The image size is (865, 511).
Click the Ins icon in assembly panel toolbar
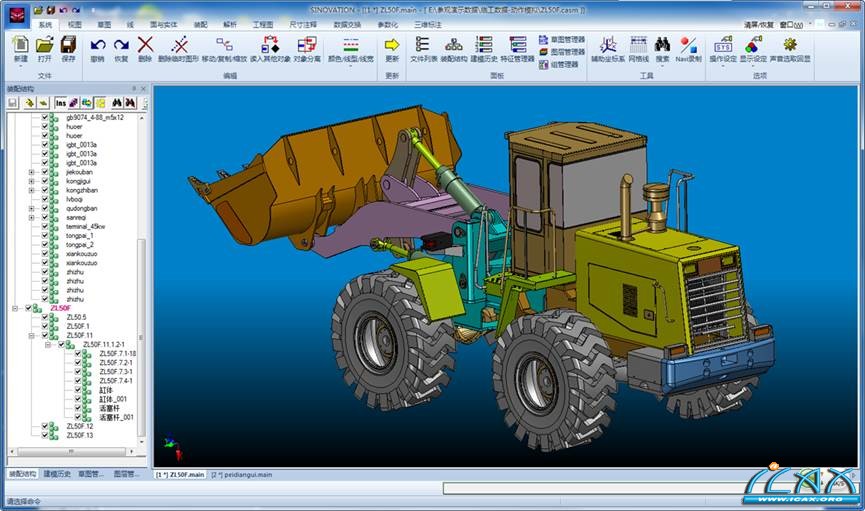point(61,102)
